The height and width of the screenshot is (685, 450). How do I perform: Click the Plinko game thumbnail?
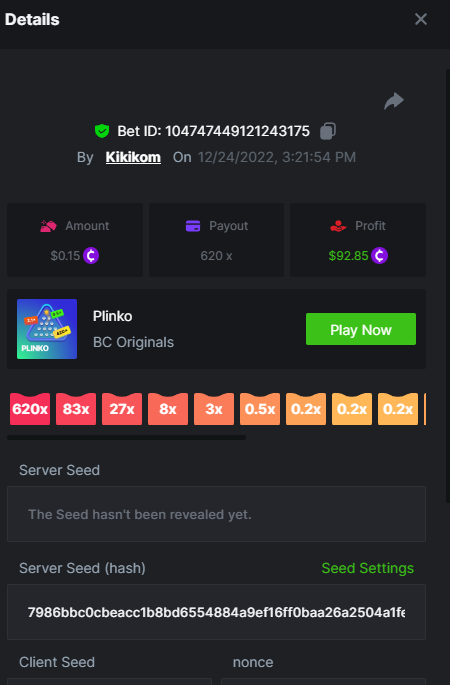pos(47,329)
